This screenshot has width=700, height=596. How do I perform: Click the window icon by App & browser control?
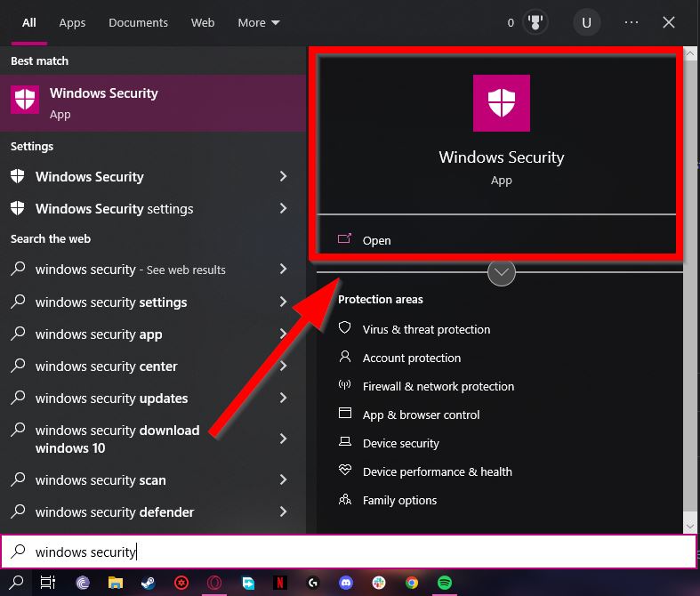tap(344, 413)
